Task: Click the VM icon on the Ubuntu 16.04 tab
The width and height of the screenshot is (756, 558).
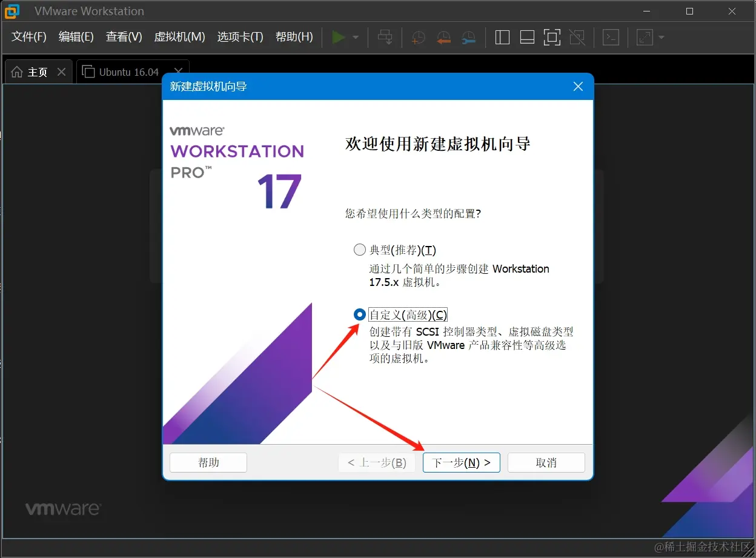Action: coord(88,71)
